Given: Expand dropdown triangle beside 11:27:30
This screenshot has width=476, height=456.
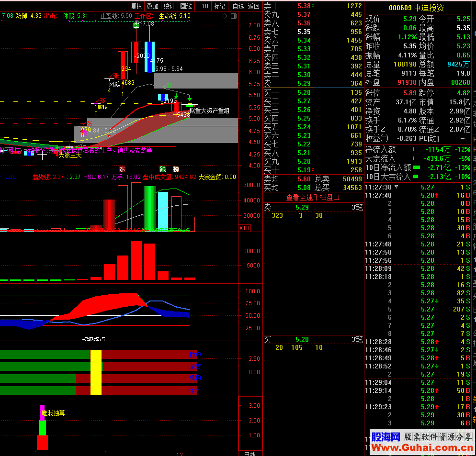Looking at the screenshot, I should pos(396,187).
